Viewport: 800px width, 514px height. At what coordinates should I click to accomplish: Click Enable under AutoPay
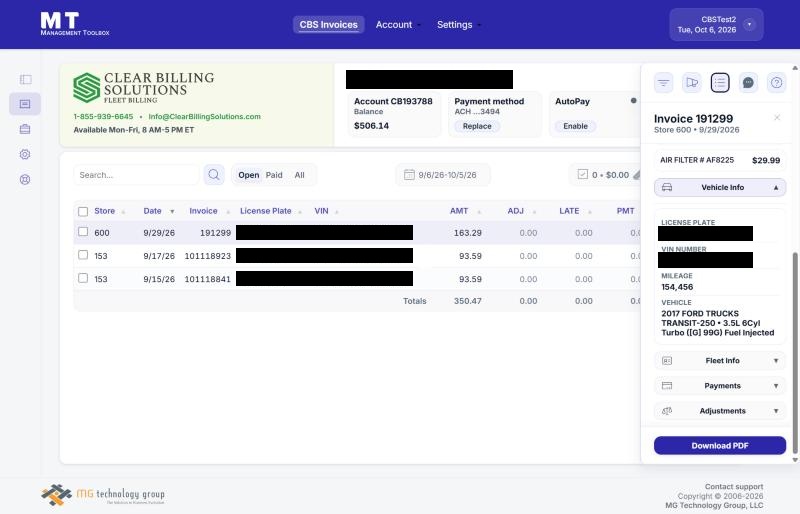pos(576,126)
